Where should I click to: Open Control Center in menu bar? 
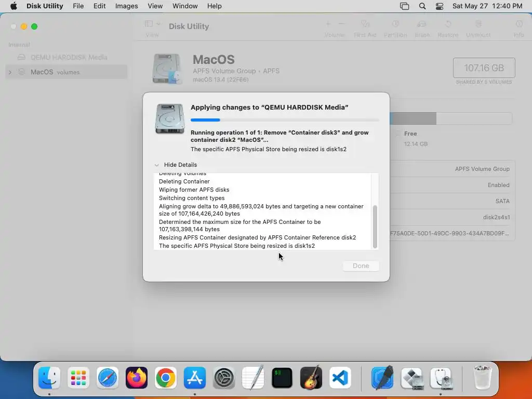point(440,6)
